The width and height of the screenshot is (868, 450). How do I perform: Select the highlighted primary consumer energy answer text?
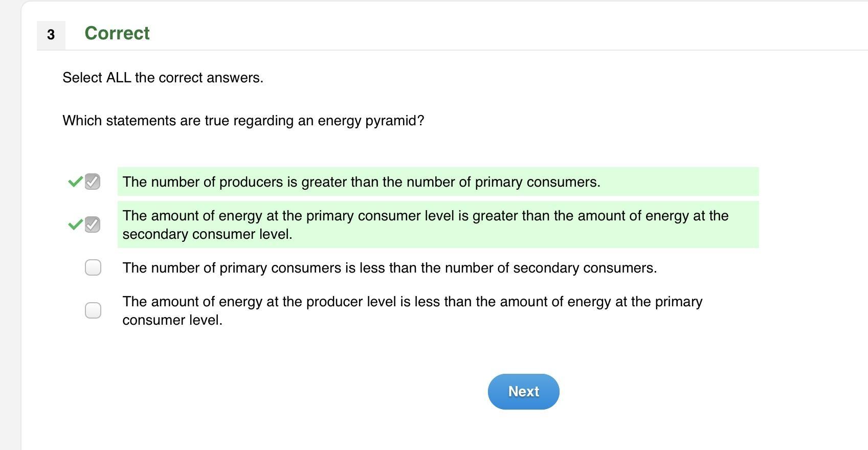(x=425, y=216)
